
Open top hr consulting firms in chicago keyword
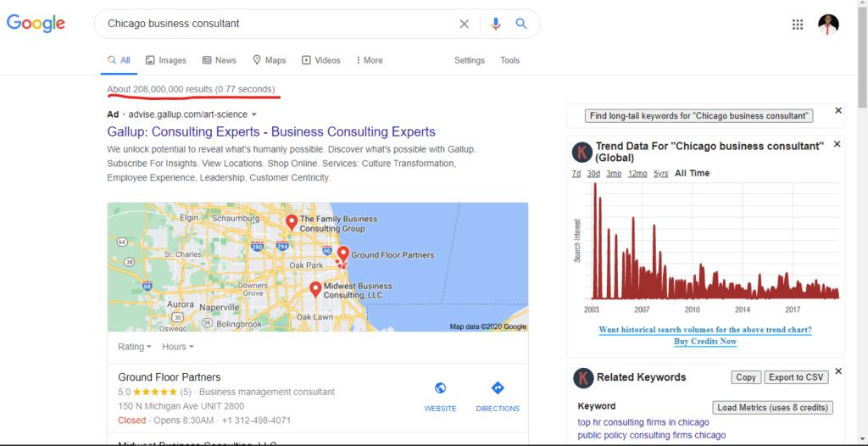643,423
